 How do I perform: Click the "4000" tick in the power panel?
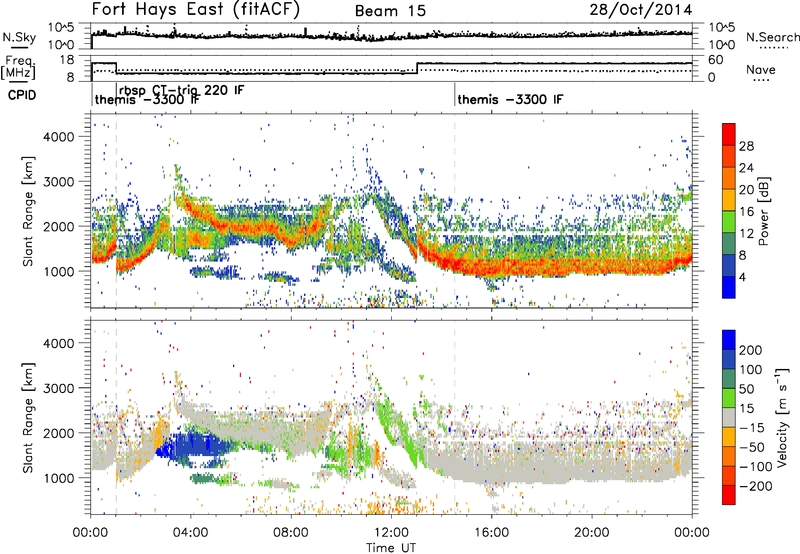[x=59, y=137]
